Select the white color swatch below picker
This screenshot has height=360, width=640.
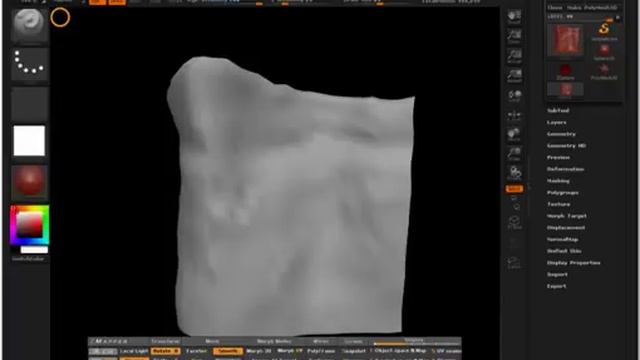coord(34,250)
